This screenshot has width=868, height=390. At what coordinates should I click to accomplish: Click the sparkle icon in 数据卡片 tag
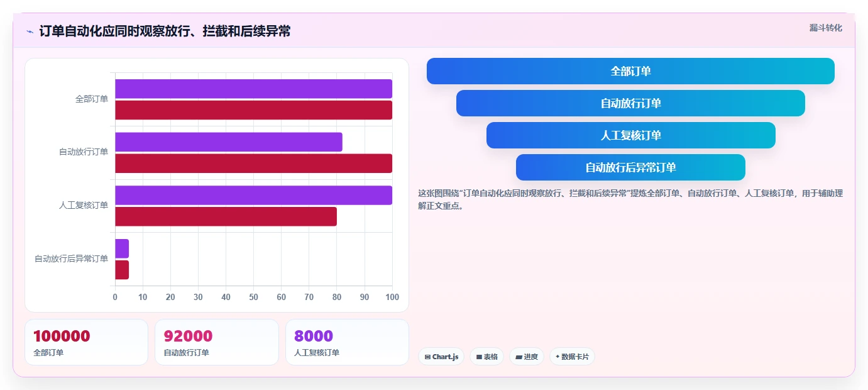point(558,357)
